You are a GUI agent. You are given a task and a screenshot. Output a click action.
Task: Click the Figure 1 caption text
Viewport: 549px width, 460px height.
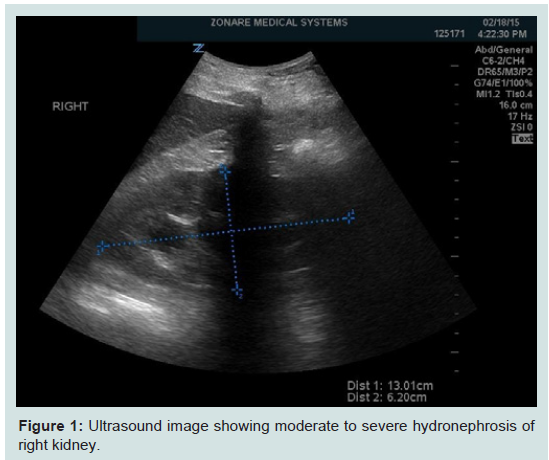277,435
